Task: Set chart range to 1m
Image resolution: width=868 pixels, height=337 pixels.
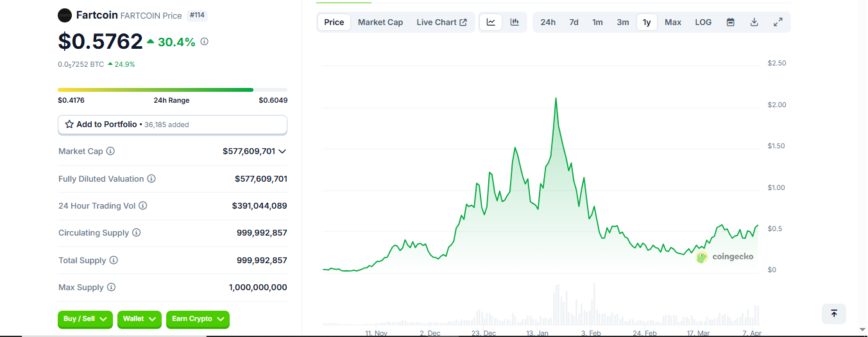Action: (597, 22)
